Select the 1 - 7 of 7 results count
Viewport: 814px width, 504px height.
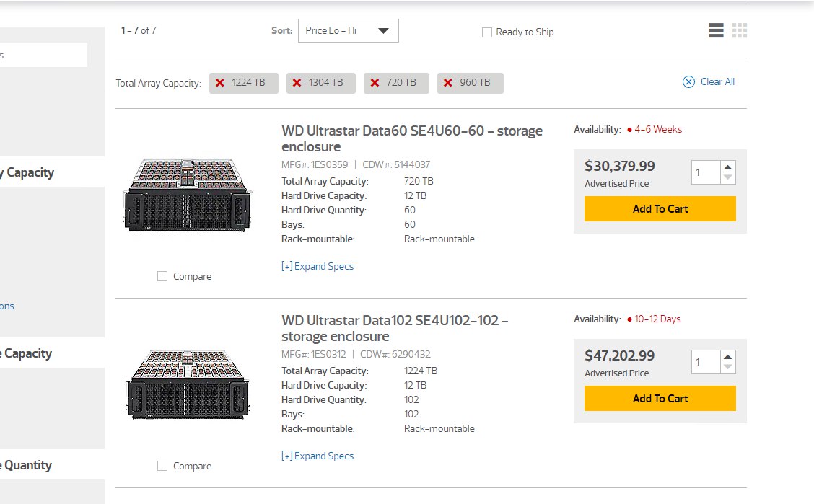(x=139, y=30)
